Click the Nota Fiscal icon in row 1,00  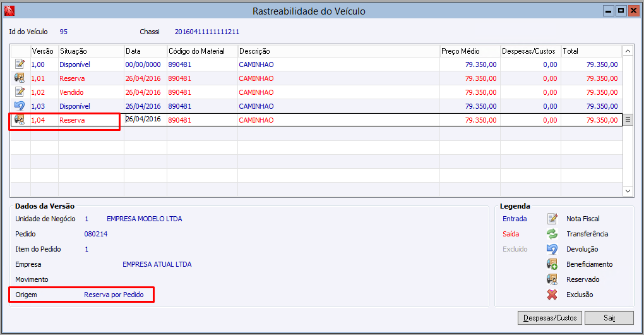(x=20, y=64)
